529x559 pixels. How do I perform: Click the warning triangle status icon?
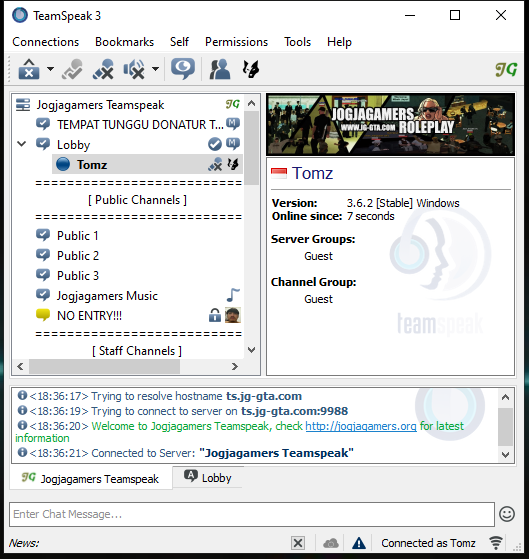[359, 543]
